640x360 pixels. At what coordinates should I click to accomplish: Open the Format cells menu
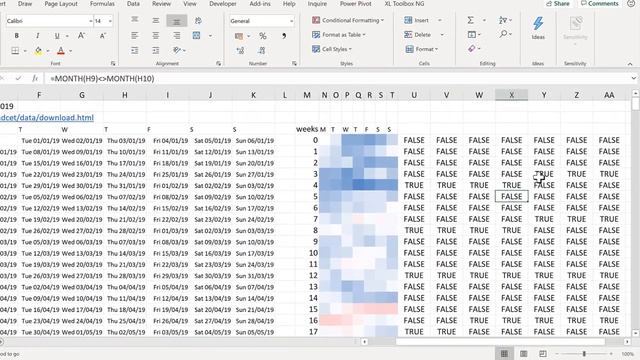[422, 49]
